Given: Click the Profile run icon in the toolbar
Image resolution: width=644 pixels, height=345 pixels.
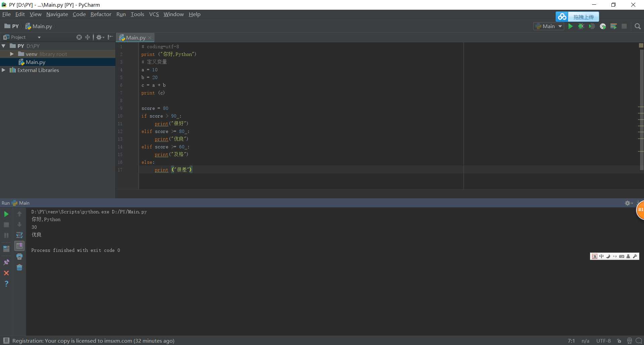Looking at the screenshot, I should pyautogui.click(x=603, y=26).
